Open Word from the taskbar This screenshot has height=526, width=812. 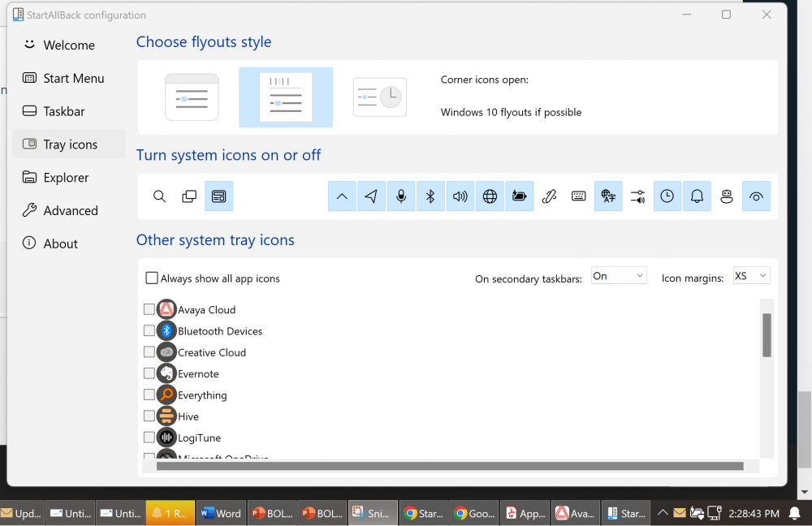[x=221, y=513]
